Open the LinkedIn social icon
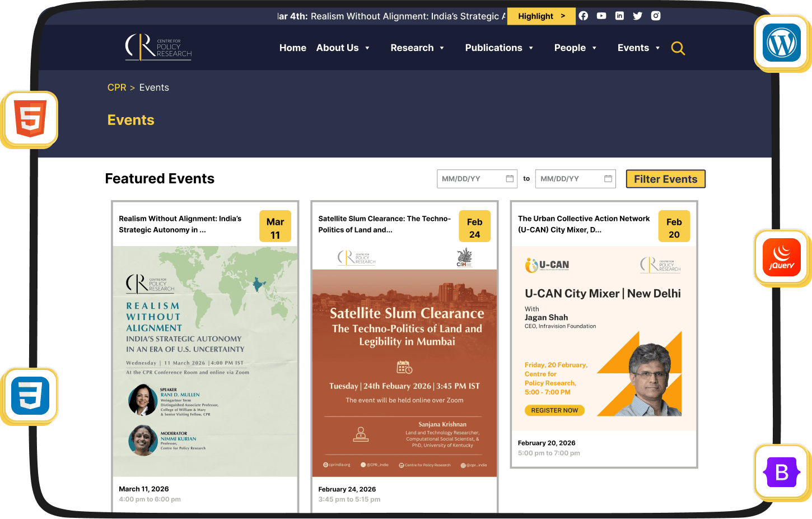Viewport: 812px width, 519px height. (x=619, y=16)
